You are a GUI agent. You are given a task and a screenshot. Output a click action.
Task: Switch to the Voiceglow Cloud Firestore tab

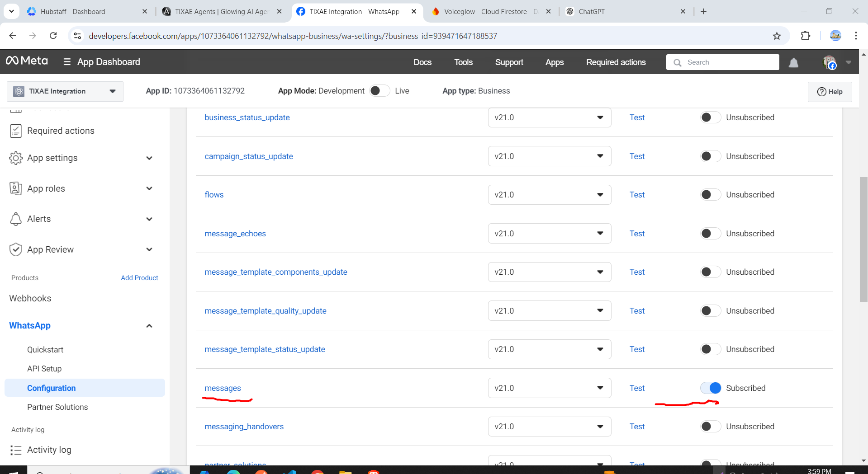coord(492,11)
